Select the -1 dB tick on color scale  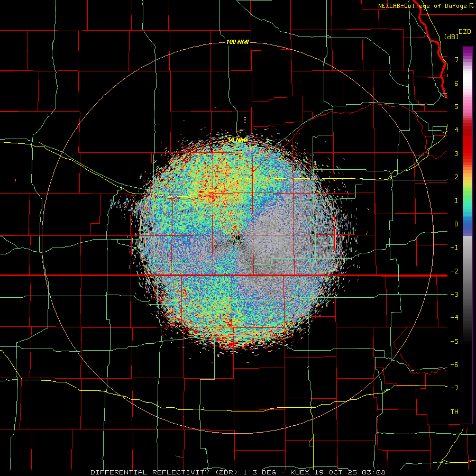454,248
